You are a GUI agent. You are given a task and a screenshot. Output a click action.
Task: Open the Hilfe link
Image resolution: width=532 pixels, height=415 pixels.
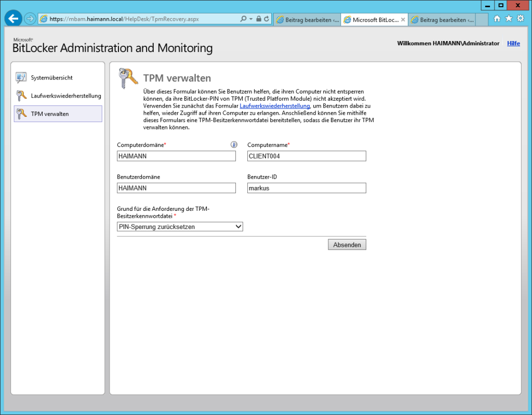(513, 43)
